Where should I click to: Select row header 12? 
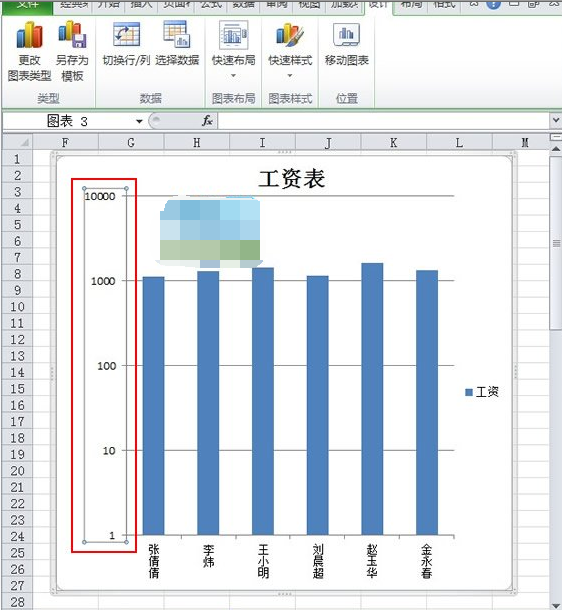coord(17,340)
